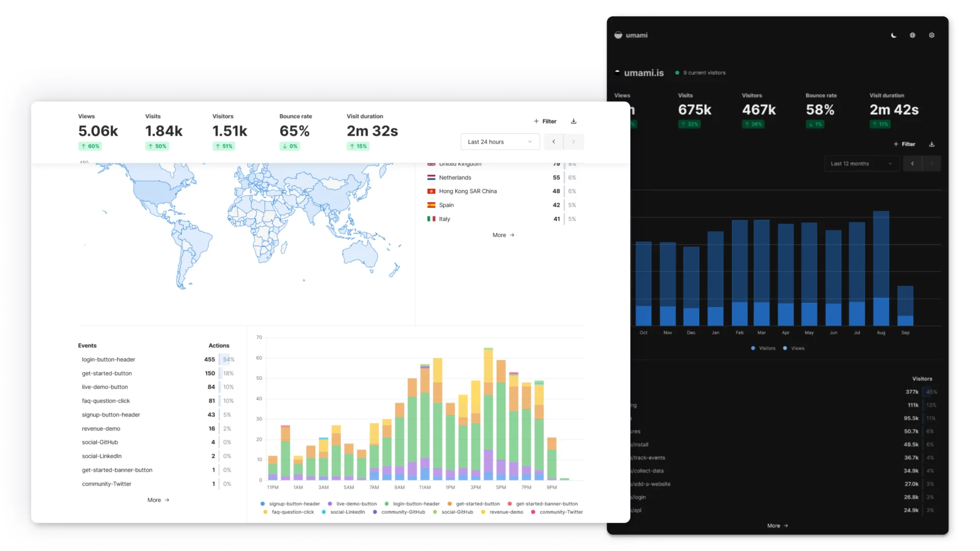Click faq-question-click yellow legend swatch

(x=265, y=512)
